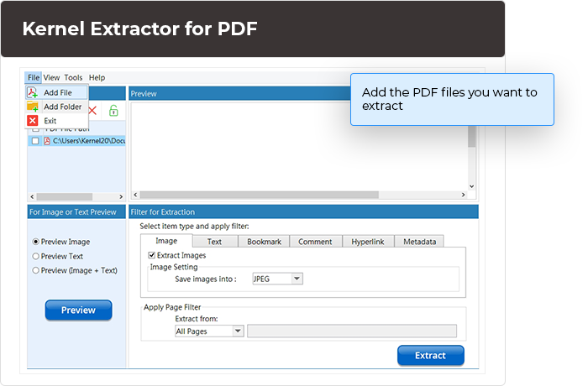The image size is (588, 386).
Task: Switch to the Bookmark tab
Action: [265, 242]
